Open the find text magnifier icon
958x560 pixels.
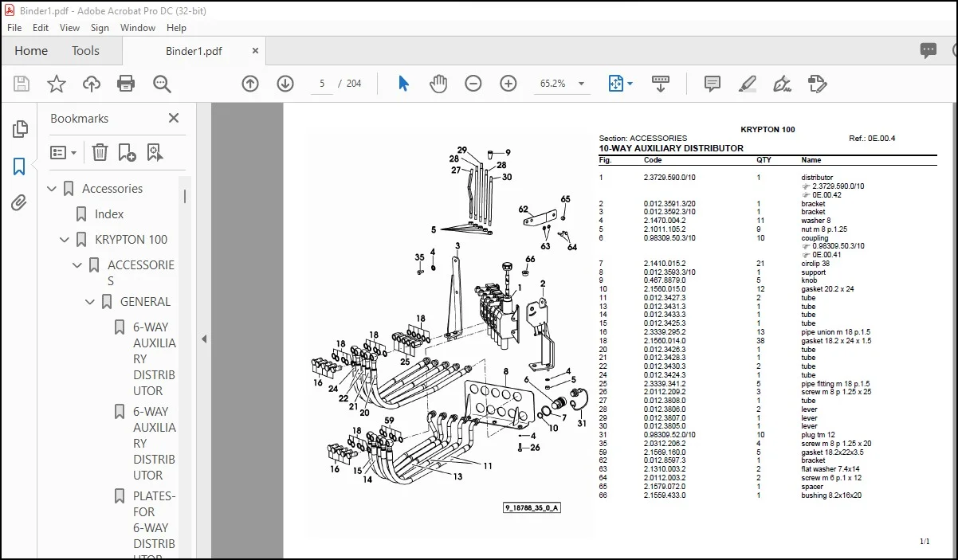coord(162,84)
